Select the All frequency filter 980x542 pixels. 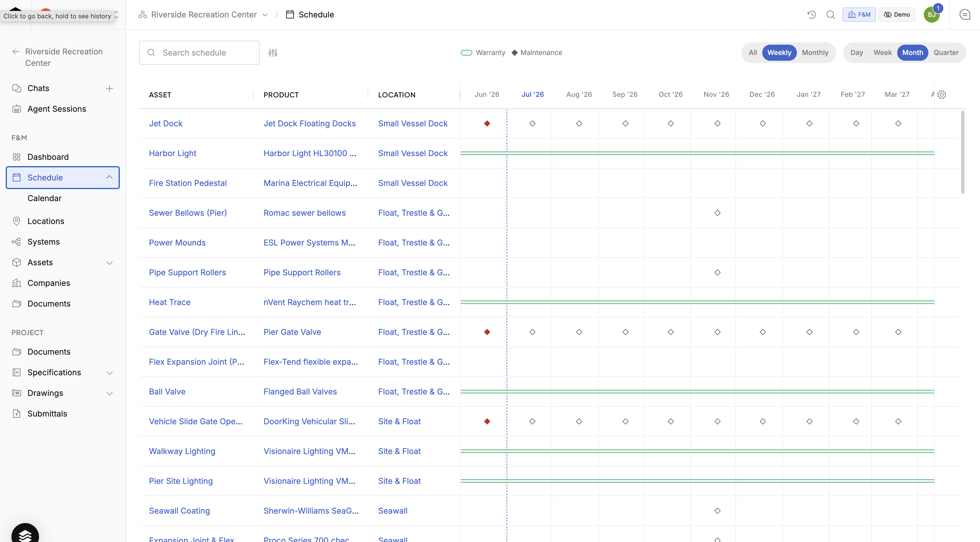tap(752, 53)
